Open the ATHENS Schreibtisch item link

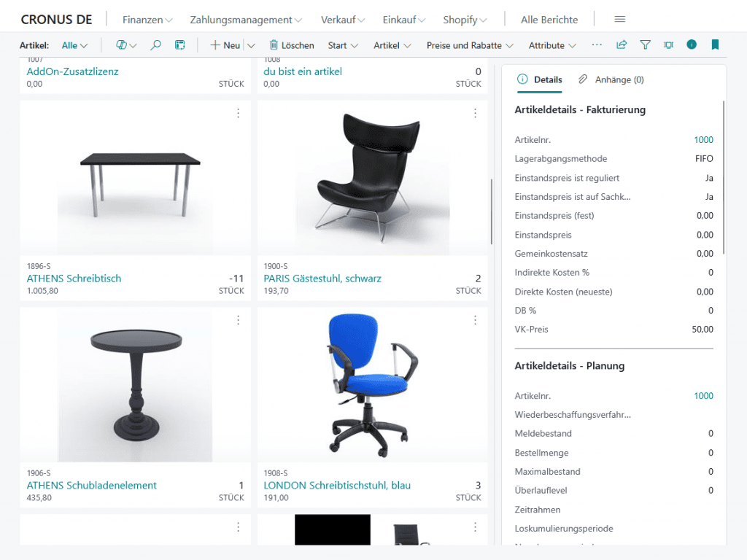pos(74,279)
